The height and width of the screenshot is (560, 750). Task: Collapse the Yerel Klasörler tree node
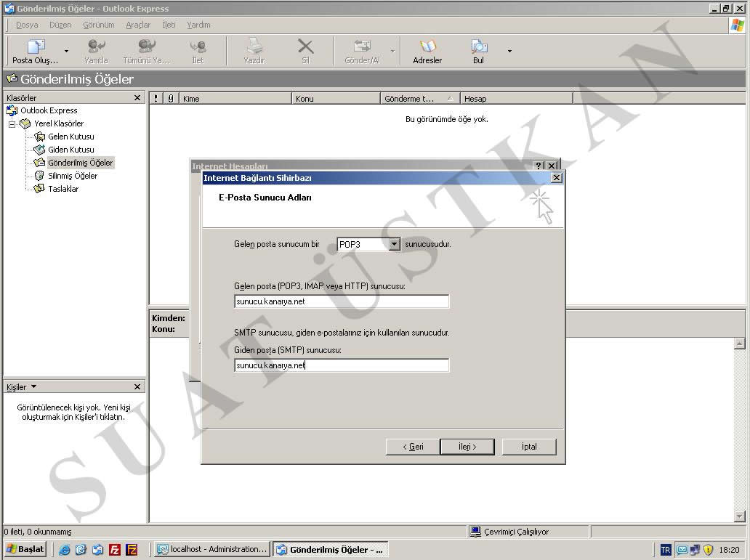point(12,124)
